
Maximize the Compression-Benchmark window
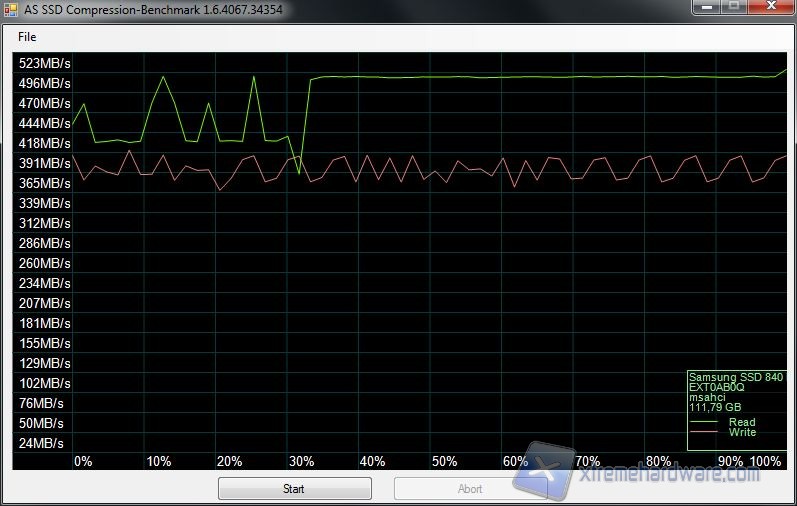(734, 7)
